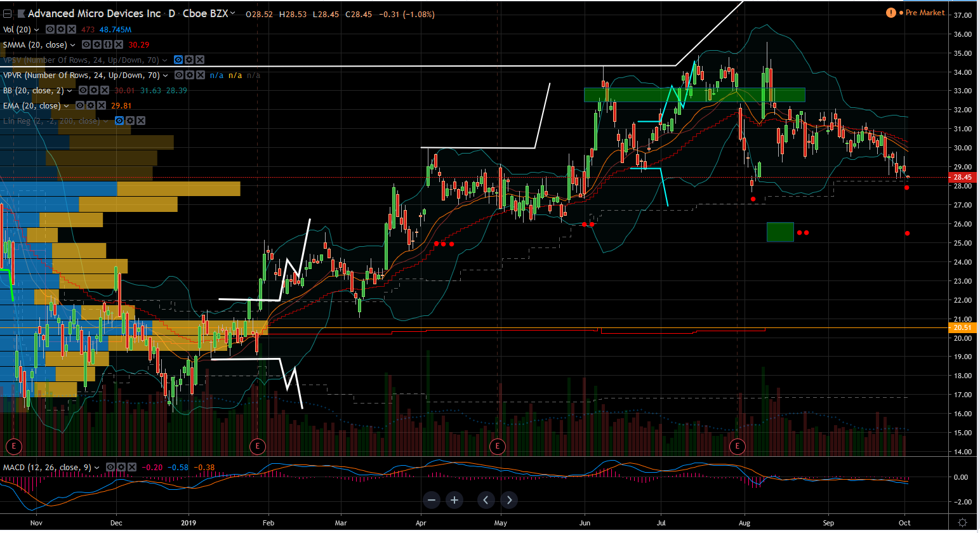Expand the Vol (20) indicator menu arrow

36,30
